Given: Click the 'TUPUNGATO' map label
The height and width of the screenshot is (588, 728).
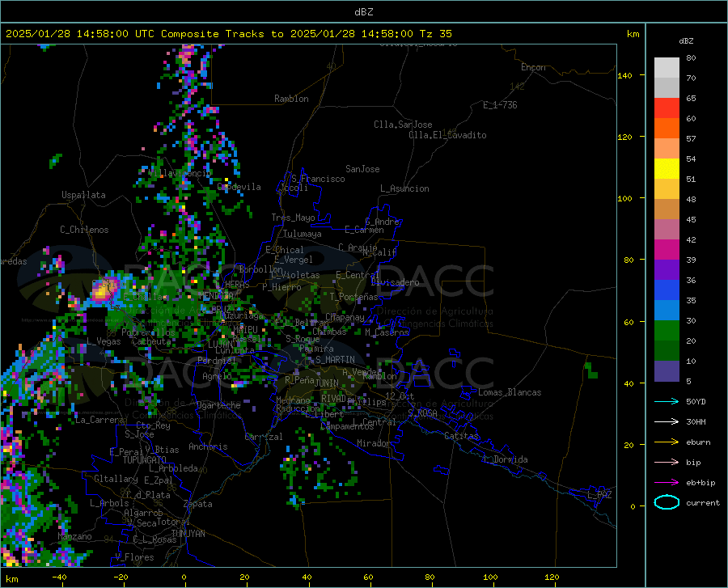Looking at the screenshot, I should [145, 460].
